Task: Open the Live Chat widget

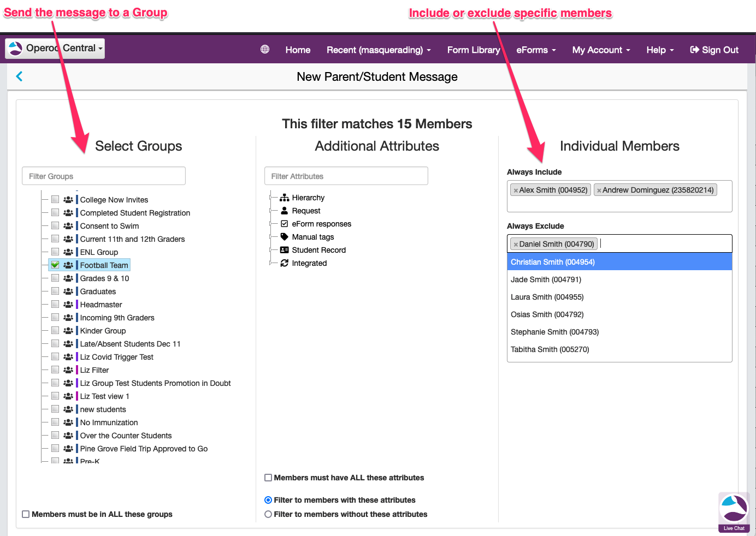Action: tap(734, 512)
